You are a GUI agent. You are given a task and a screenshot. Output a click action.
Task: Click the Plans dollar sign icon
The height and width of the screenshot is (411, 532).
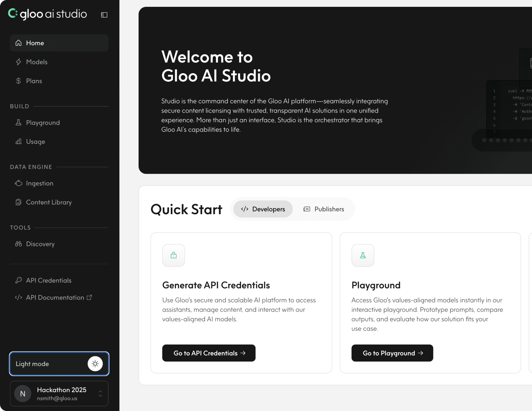click(x=19, y=81)
